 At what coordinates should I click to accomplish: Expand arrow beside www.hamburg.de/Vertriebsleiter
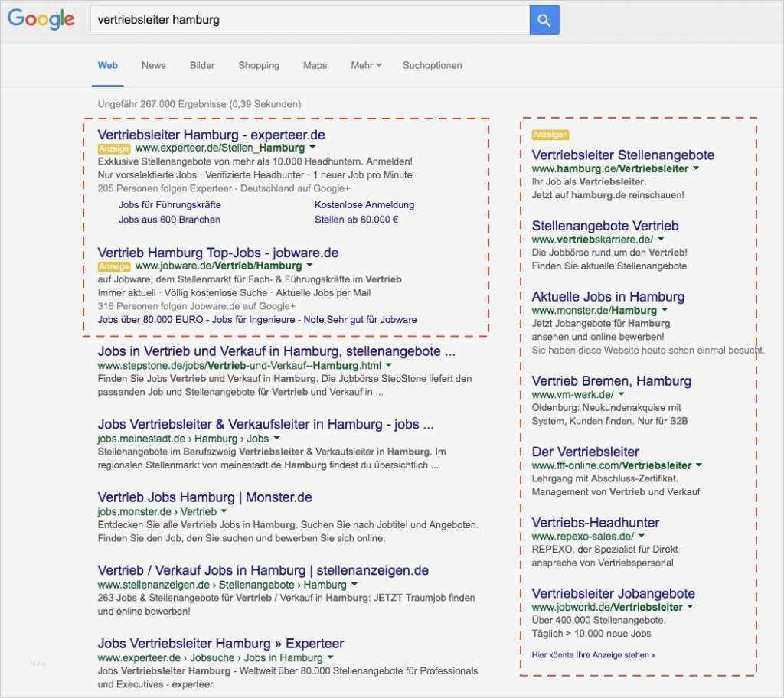click(696, 168)
